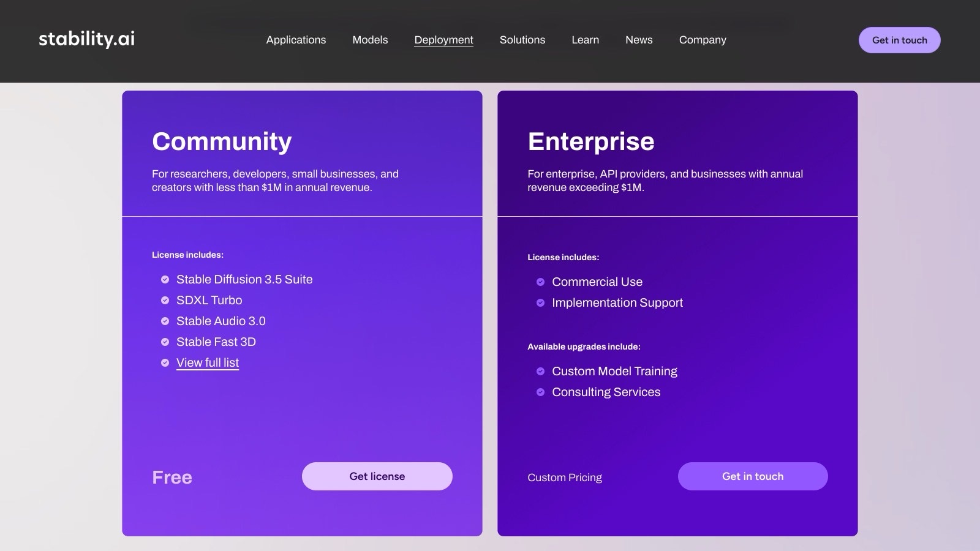This screenshot has width=980, height=551.
Task: Go to the Learn section
Action: 585,40
